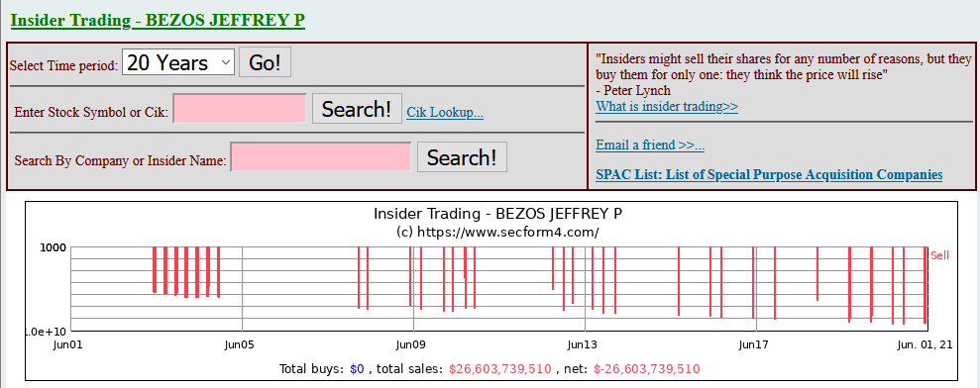Click the Insider Trading - BEZOS JEFFREY P heading

(158, 20)
